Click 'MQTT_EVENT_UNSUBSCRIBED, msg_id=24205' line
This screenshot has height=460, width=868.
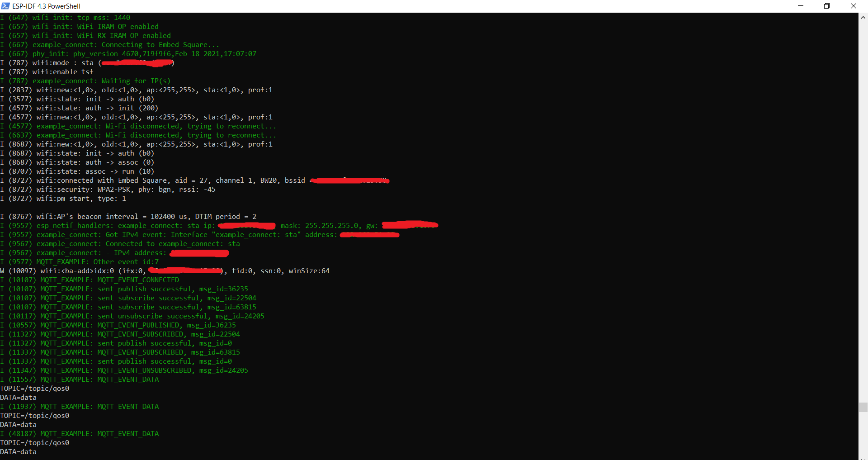coord(124,370)
